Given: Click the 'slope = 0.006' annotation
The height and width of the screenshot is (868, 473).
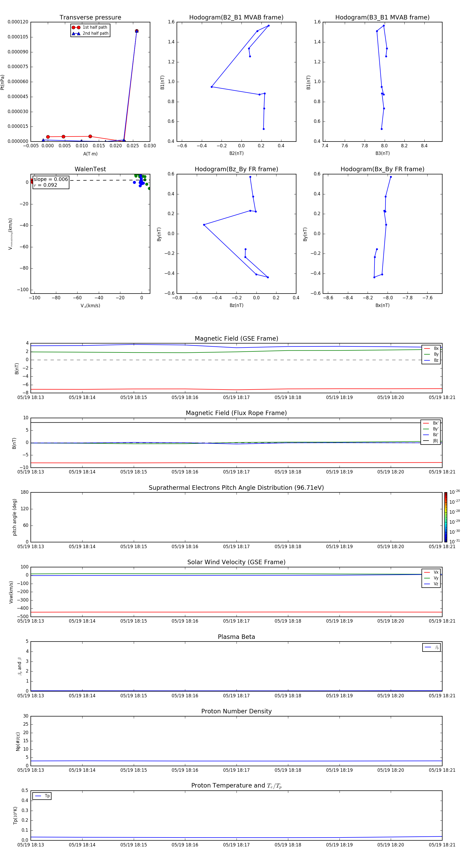Looking at the screenshot, I should [51, 179].
